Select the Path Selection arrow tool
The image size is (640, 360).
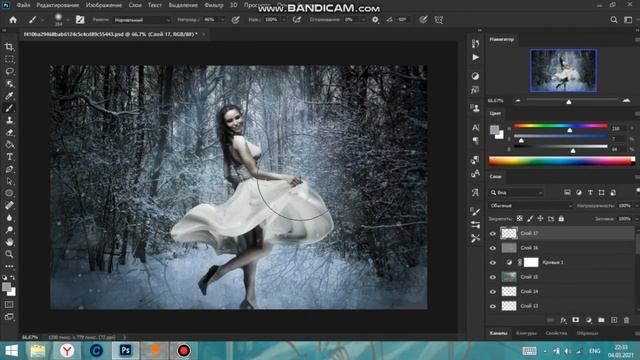(9, 181)
